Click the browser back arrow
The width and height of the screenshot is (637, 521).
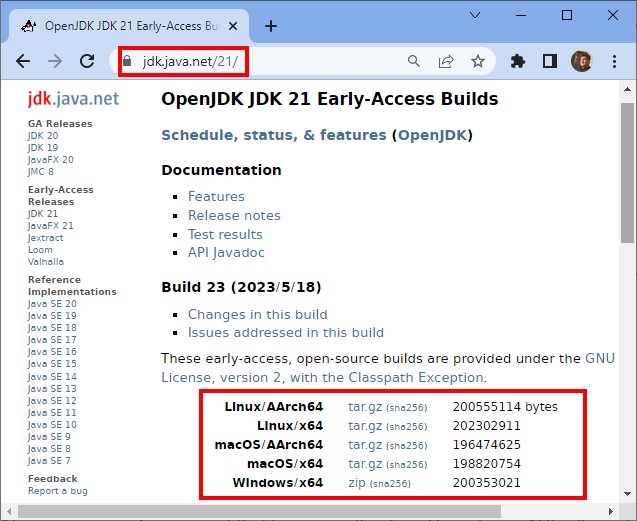(23, 61)
